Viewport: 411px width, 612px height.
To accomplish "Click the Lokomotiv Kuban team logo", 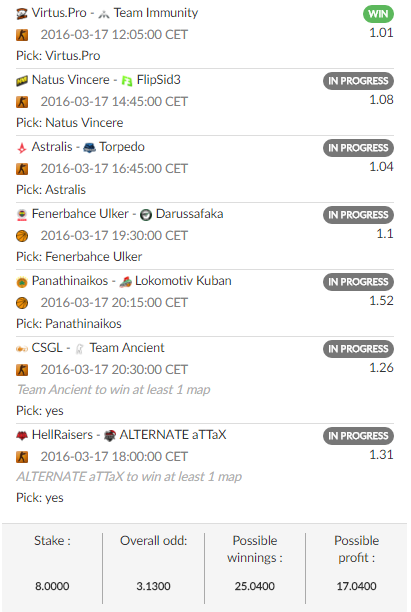I will (125, 282).
